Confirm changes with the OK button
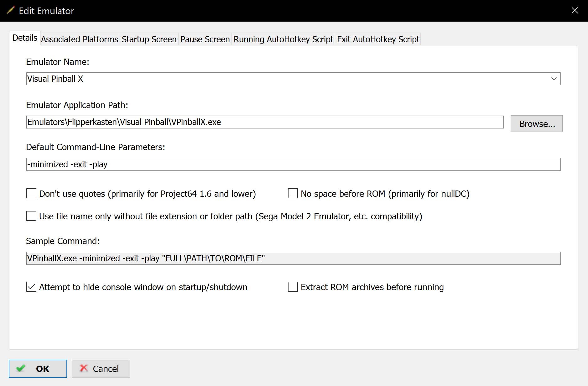The image size is (588, 386). click(38, 369)
